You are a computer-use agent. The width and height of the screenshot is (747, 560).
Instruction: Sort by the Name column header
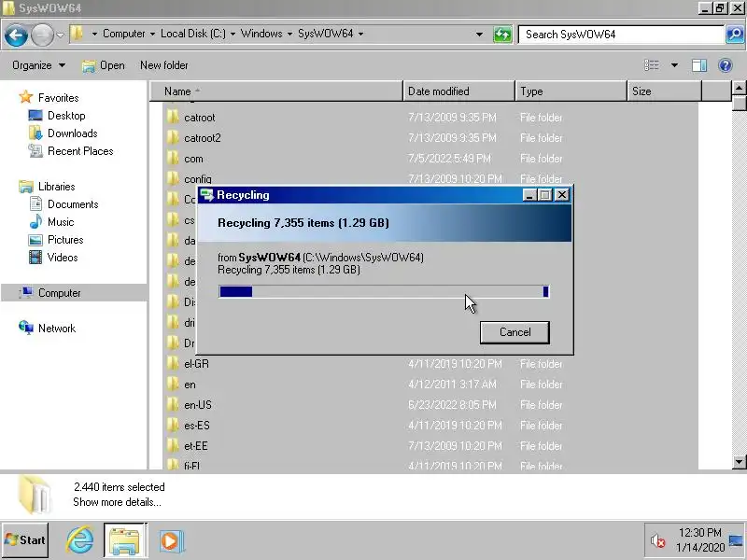(276, 91)
